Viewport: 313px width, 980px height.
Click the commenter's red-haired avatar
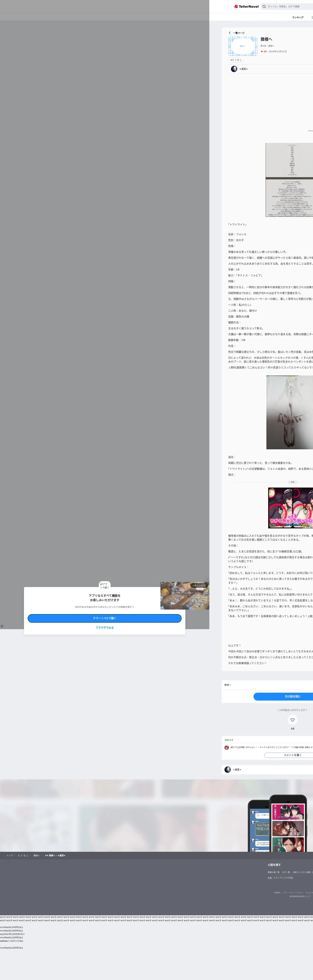(x=226, y=747)
